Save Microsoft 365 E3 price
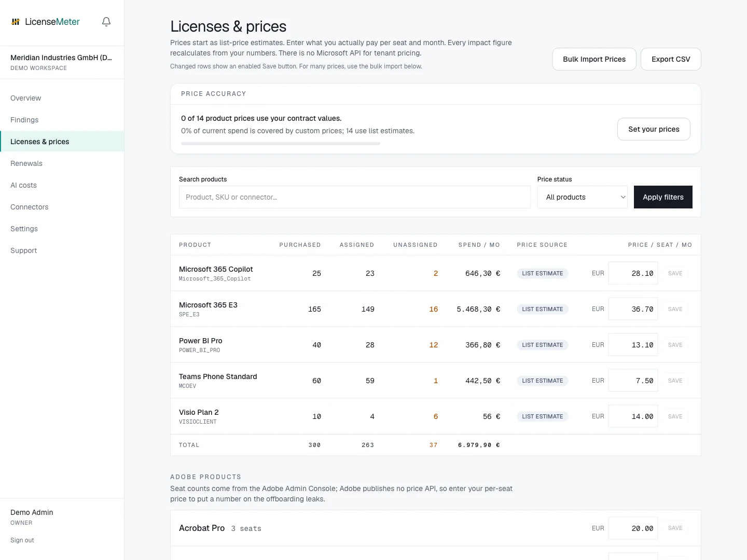 pos(675,309)
